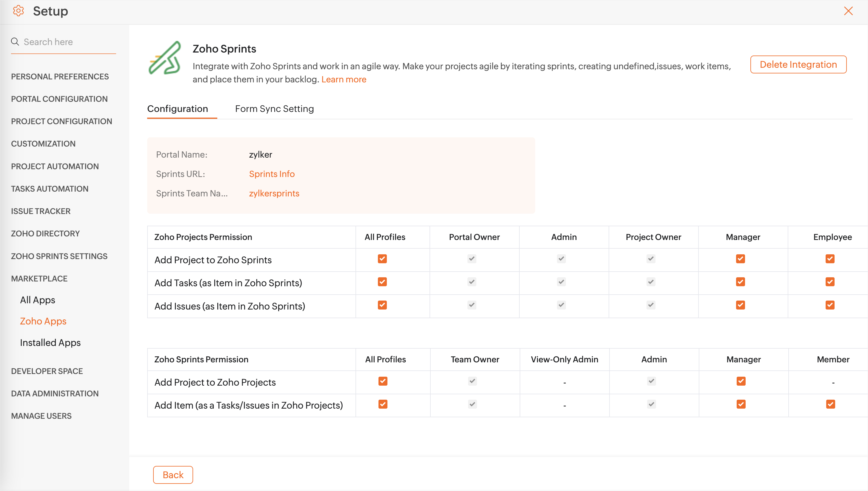Viewport: 868px width, 491px height.
Task: Select the Configuration tab
Action: (x=177, y=109)
